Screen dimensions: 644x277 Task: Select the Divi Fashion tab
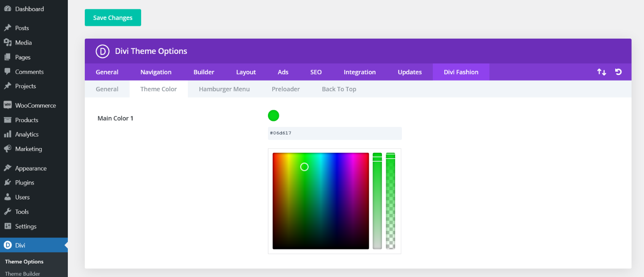coord(461,72)
